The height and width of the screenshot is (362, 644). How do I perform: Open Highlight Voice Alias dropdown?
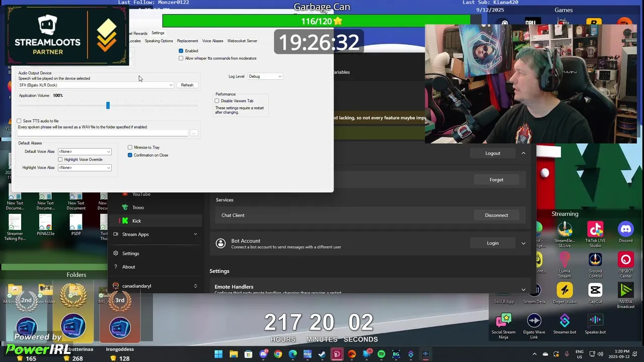pyautogui.click(x=85, y=167)
